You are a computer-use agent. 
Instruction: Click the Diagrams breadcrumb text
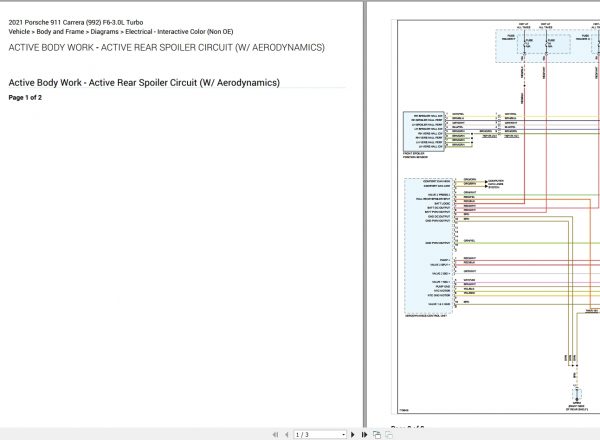pyautogui.click(x=104, y=32)
